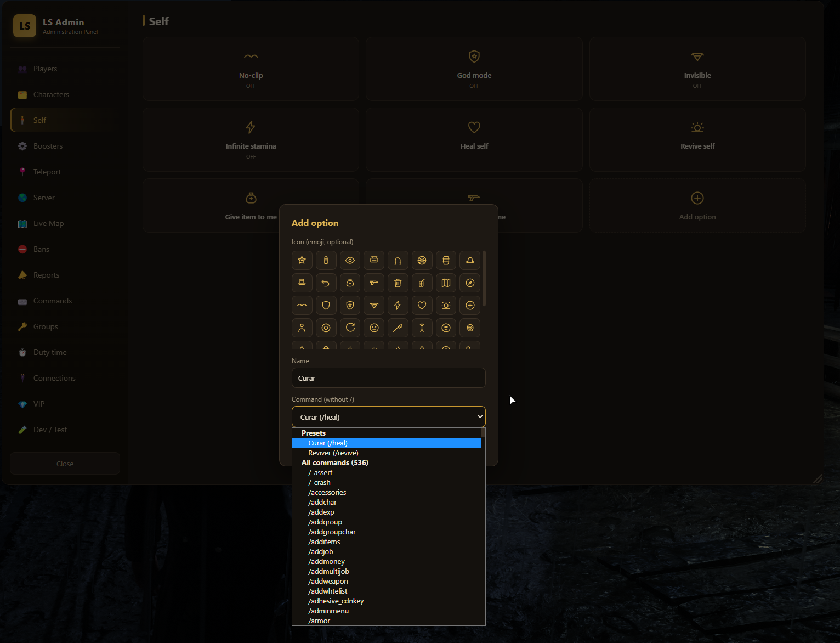This screenshot has width=840, height=643.
Task: Select /adminmenu in the command list
Action: tap(387, 611)
